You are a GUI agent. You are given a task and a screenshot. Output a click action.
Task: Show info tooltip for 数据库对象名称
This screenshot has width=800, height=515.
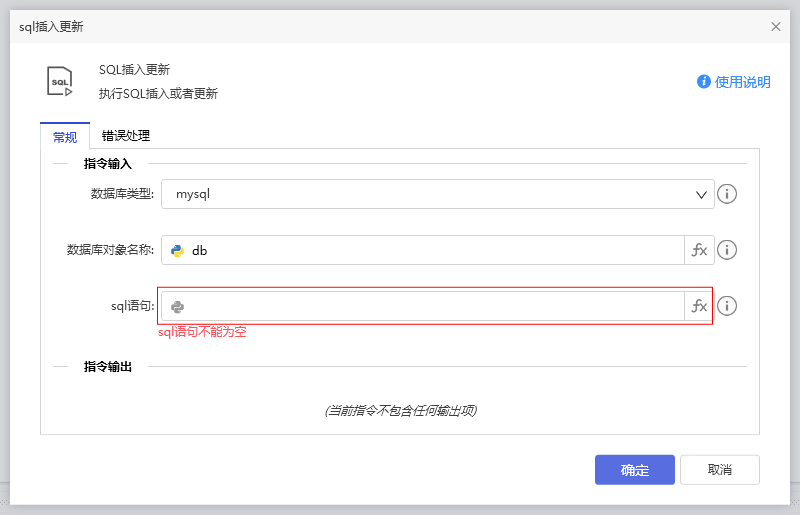pyautogui.click(x=728, y=250)
